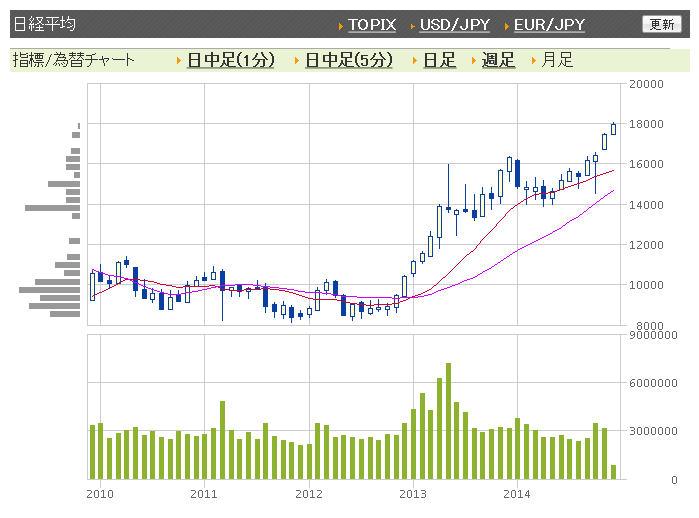Open the TOPIX chart link
Screen dimensions: 699x518
[x=372, y=25]
